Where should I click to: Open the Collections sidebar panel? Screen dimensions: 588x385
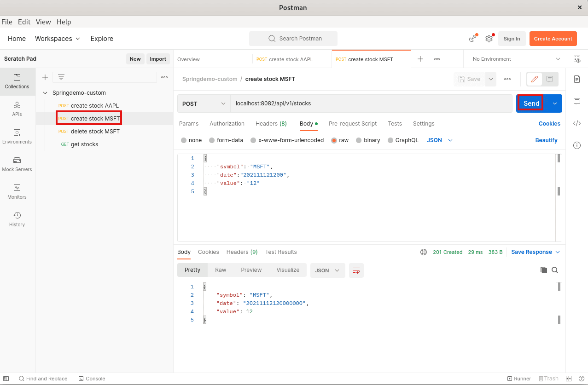tap(17, 81)
